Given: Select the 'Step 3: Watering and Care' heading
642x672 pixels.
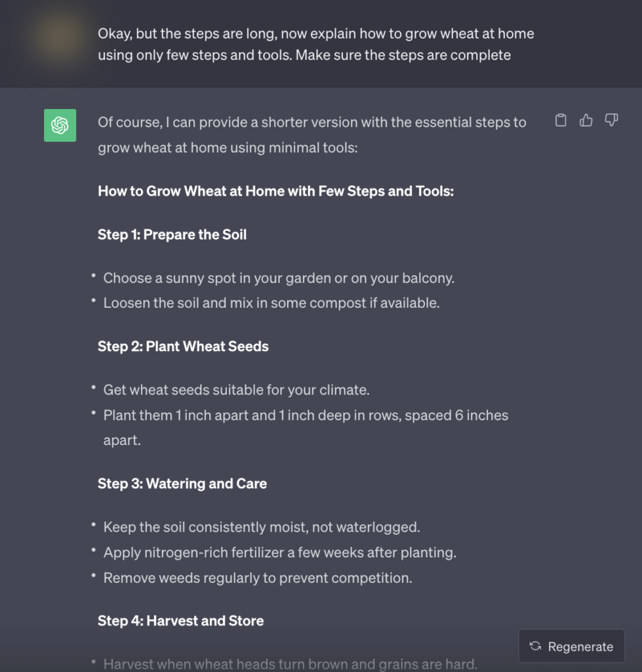Looking at the screenshot, I should click(182, 484).
